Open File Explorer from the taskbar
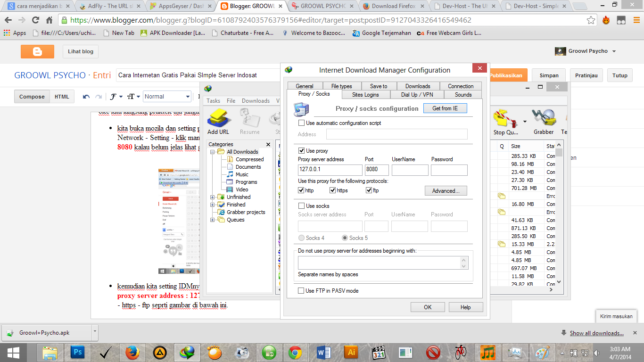Screen dimensions: 644x362 (50, 353)
